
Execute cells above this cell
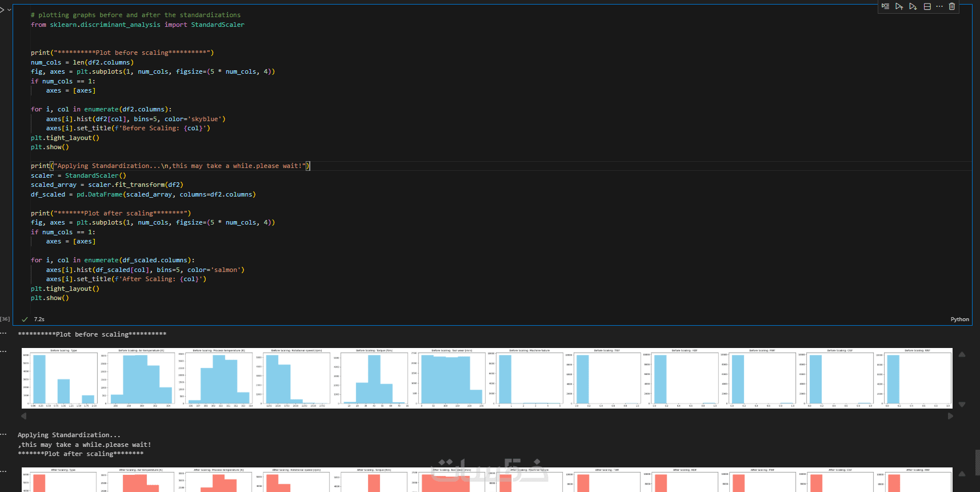point(899,6)
